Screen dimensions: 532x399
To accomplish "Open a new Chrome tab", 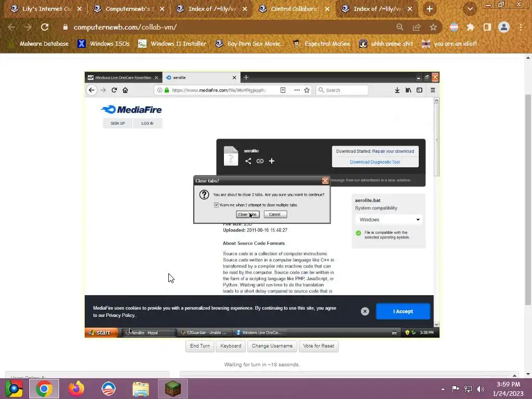I will click(x=430, y=9).
